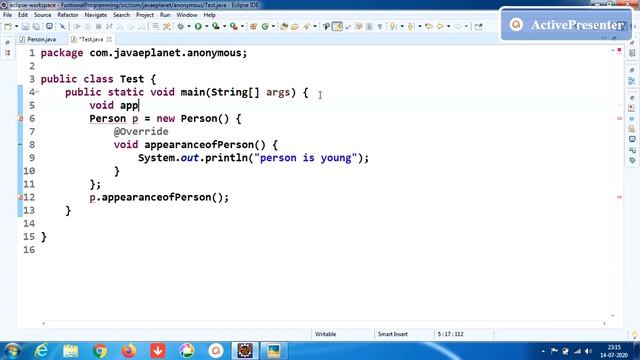Click the Last Edit Location icon
The width and height of the screenshot is (640, 360).
[x=429, y=27]
